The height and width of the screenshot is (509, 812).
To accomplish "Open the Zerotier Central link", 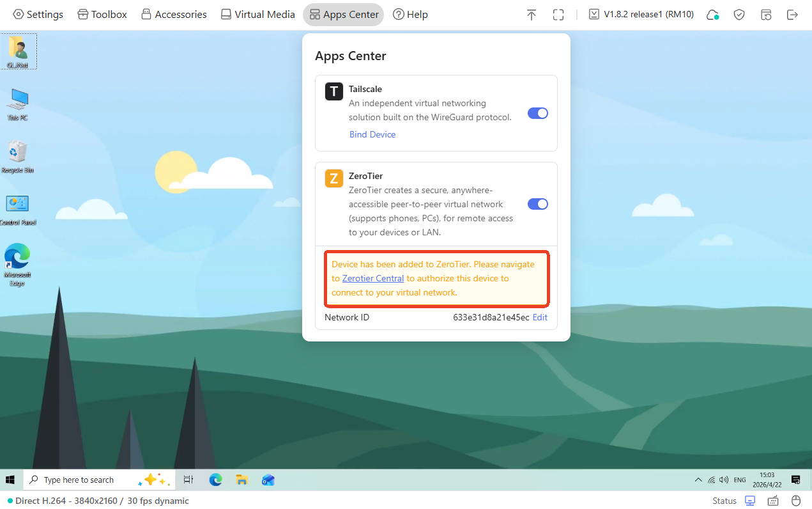I will [x=373, y=278].
